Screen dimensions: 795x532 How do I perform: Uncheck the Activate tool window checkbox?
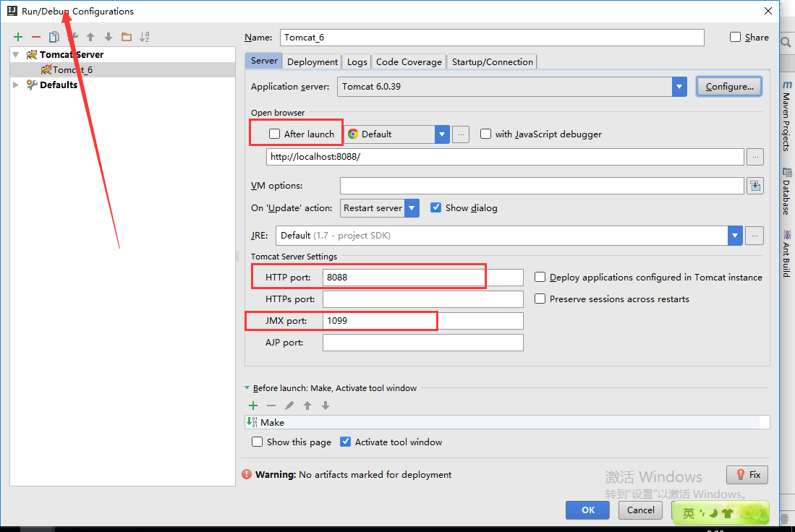[345, 442]
